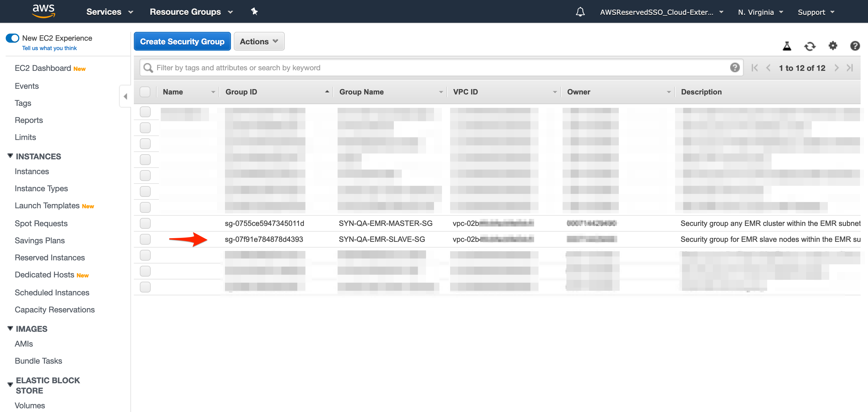Refresh the security groups list
Screen dimensions: 868x412
[x=810, y=46]
